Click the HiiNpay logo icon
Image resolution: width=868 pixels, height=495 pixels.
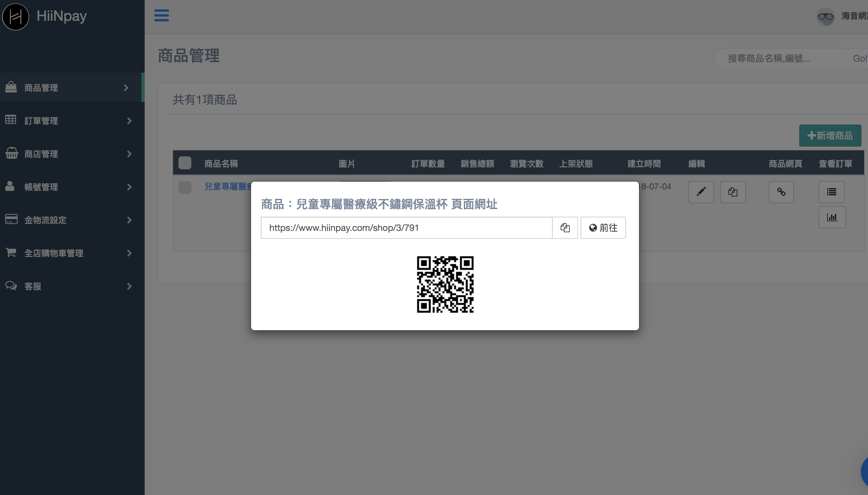tap(16, 16)
